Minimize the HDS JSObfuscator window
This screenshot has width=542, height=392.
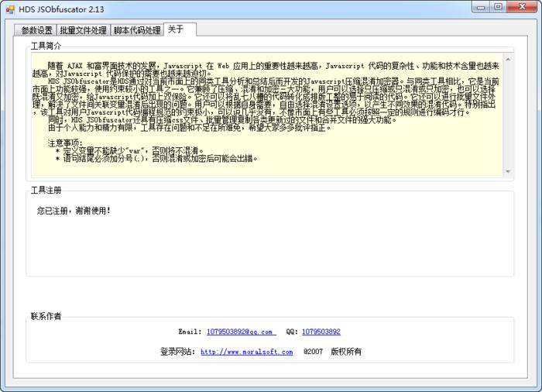[481, 7]
